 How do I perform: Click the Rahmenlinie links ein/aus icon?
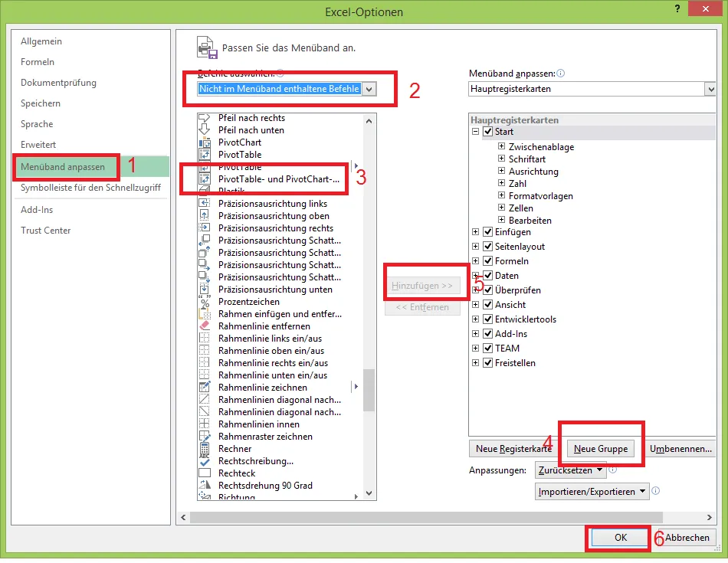click(x=205, y=339)
